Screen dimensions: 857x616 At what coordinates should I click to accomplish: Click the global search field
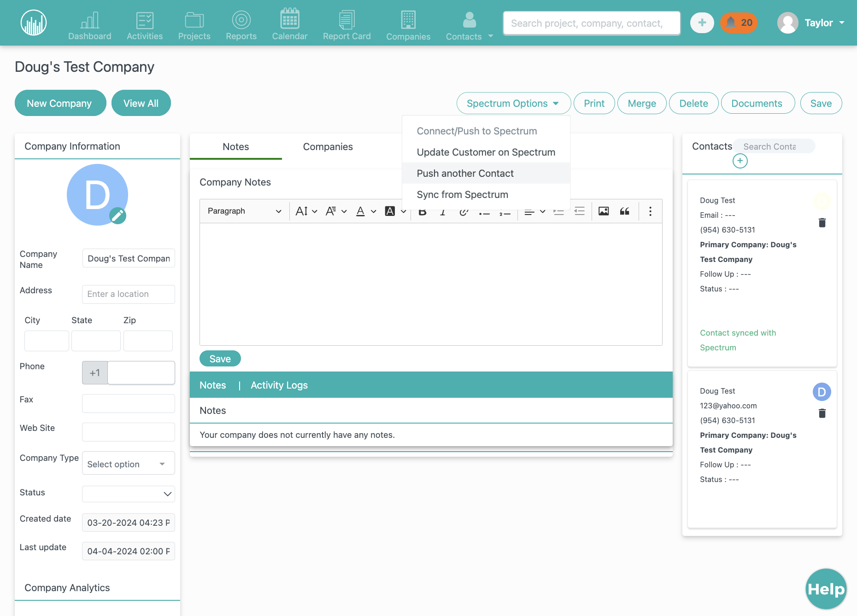pyautogui.click(x=592, y=23)
